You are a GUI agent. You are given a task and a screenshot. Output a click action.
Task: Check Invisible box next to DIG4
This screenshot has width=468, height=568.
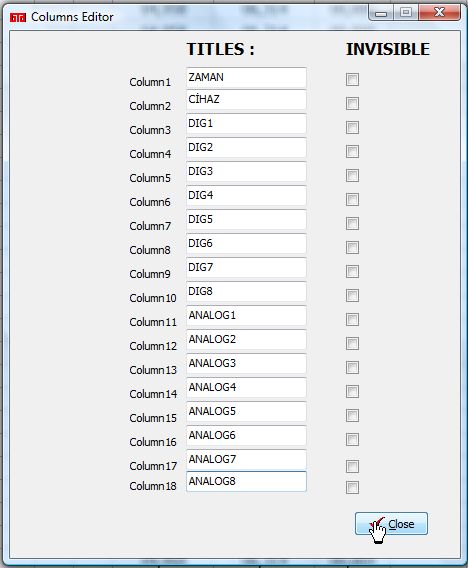pyautogui.click(x=352, y=199)
